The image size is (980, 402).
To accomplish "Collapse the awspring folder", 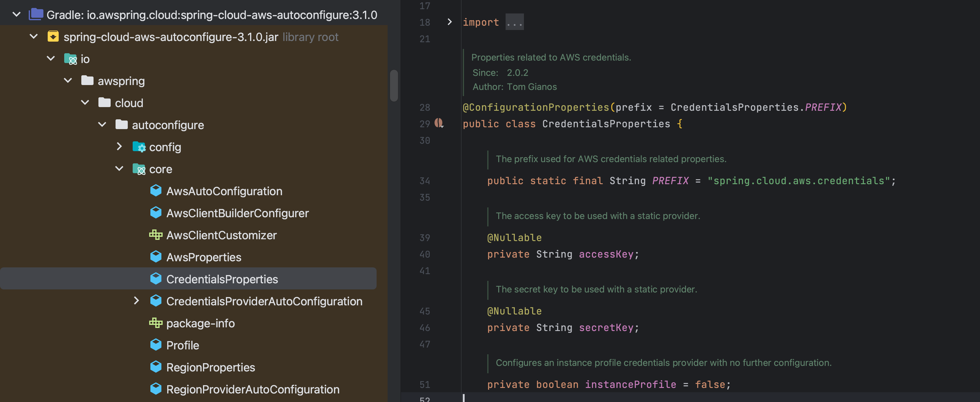I will [68, 80].
